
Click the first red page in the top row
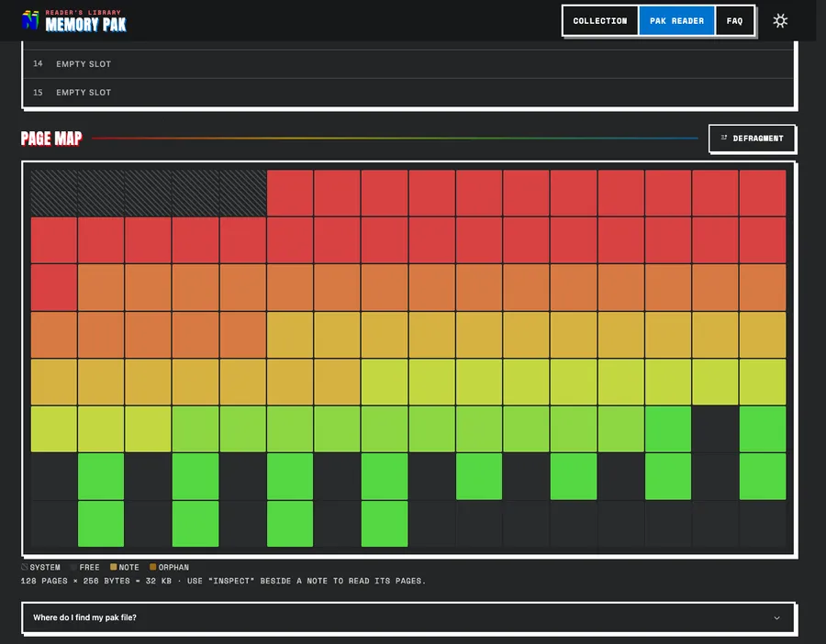pos(290,193)
